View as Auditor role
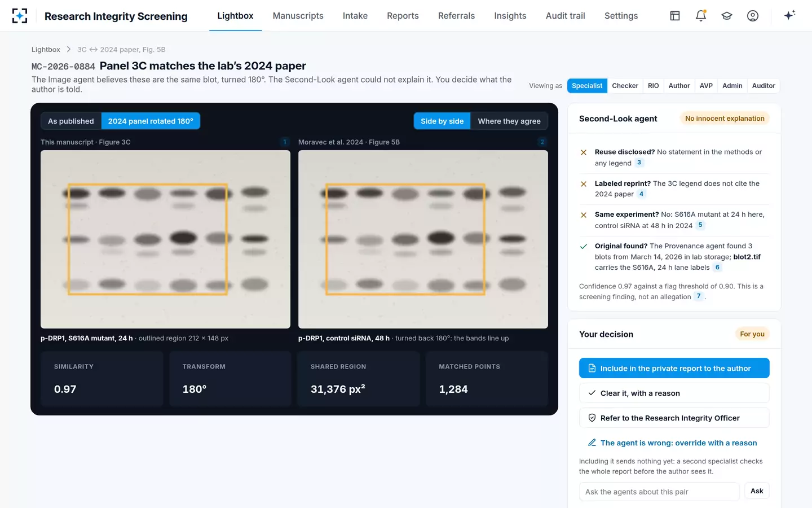This screenshot has height=508, width=812. click(x=764, y=86)
